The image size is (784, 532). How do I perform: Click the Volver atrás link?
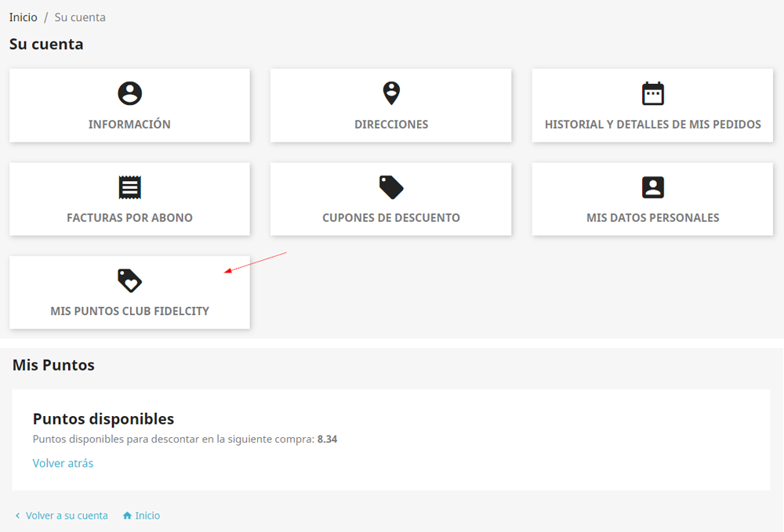(x=63, y=463)
